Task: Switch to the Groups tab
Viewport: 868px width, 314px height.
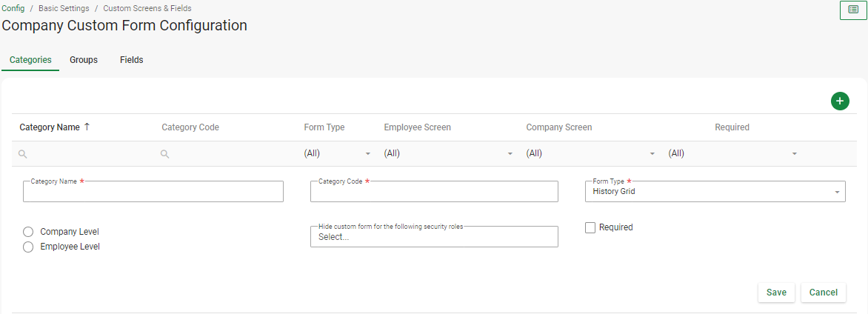Action: point(84,60)
